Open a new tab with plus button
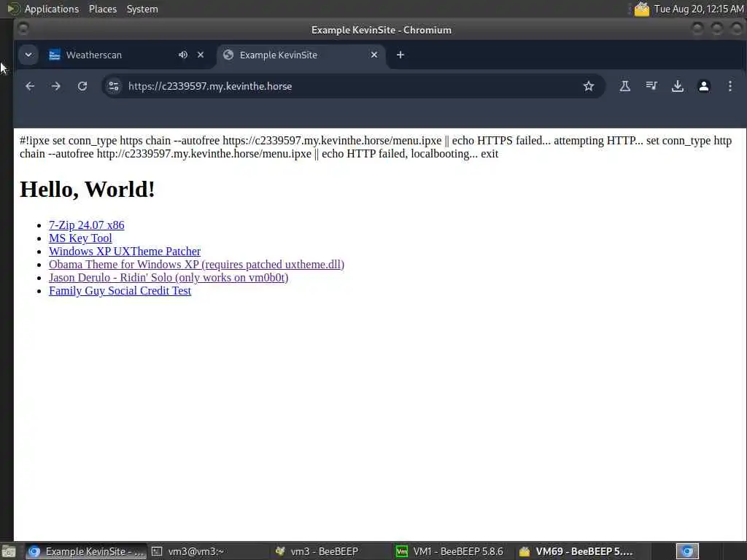The width and height of the screenshot is (747, 560). coord(400,55)
